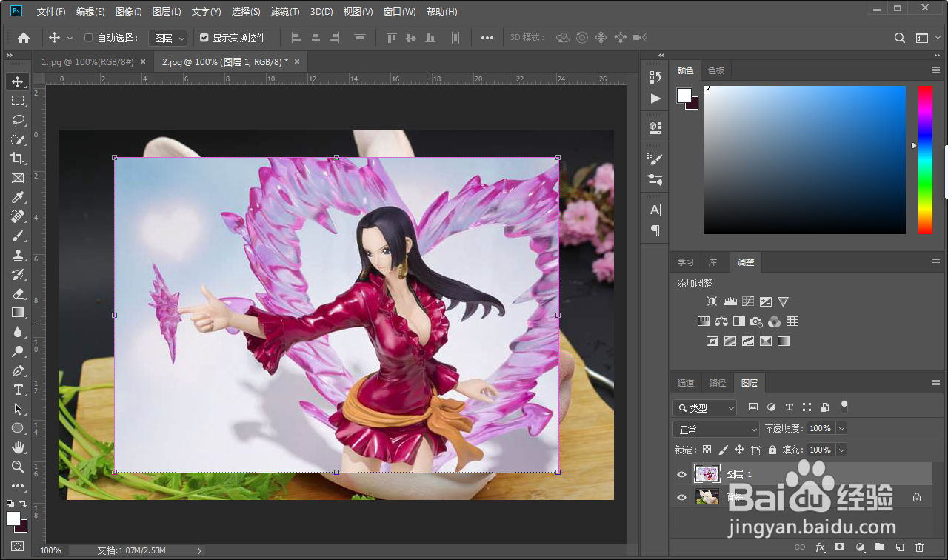Click the rainbow hue slider strip
948x560 pixels.
(925, 159)
